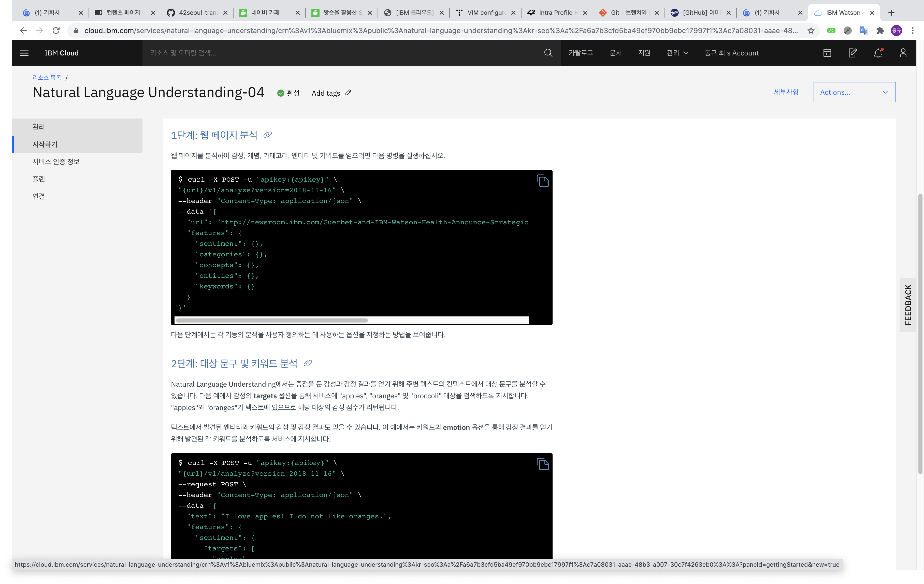Click the user profile avatar icon
924x584 pixels.
(x=903, y=53)
